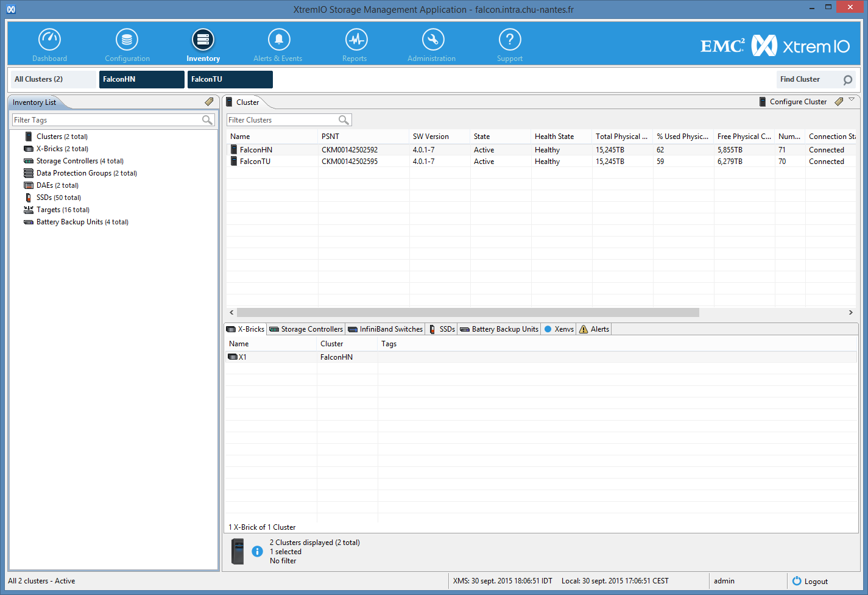The width and height of the screenshot is (868, 595).
Task: Click the Support question mark icon
Action: (x=510, y=40)
